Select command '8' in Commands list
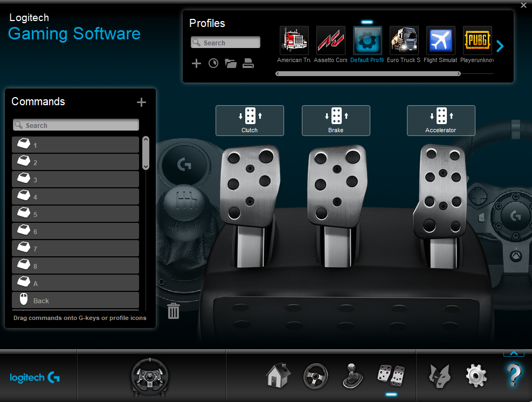 point(75,266)
